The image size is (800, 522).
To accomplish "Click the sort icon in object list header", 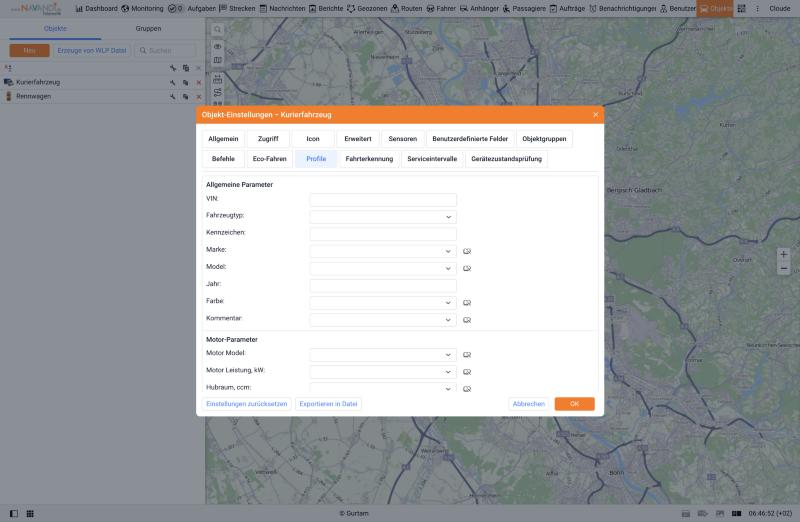I will pyautogui.click(x=8, y=68).
